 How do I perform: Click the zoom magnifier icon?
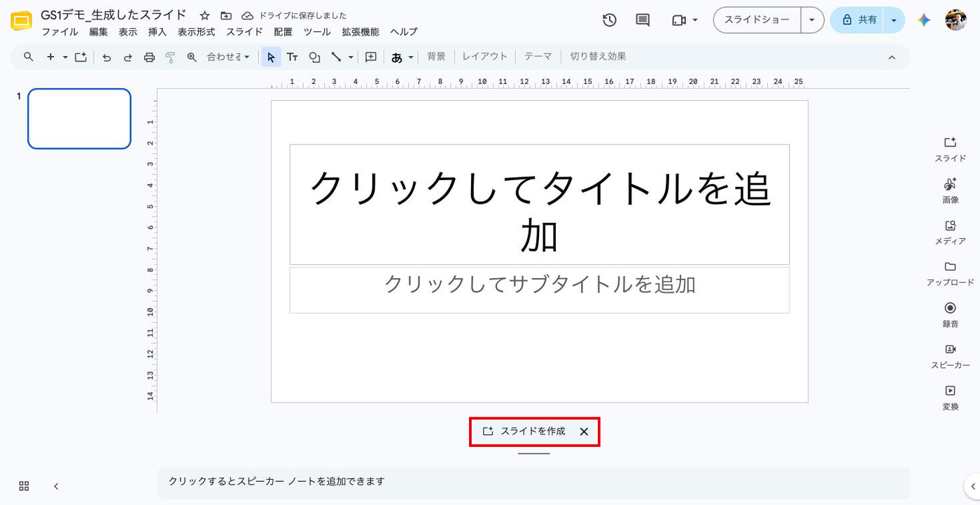(192, 57)
